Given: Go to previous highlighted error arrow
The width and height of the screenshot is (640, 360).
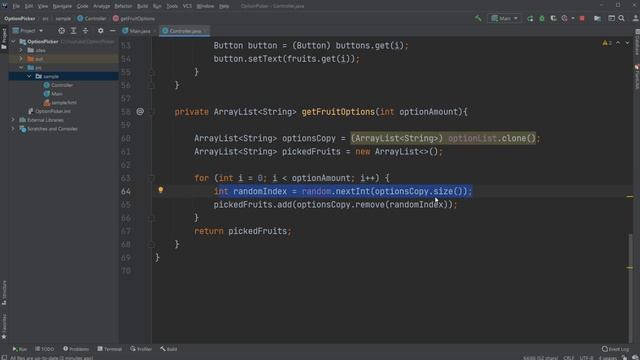Looking at the screenshot, I should point(618,43).
